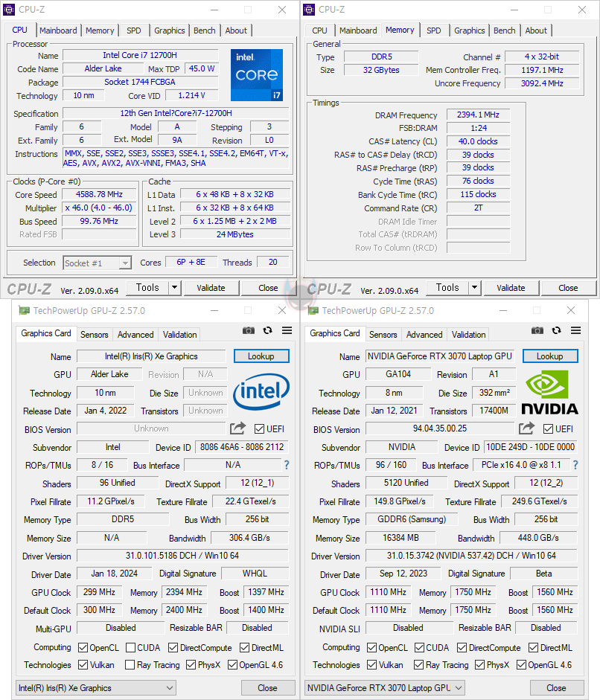600x700 pixels.
Task: Toggle PhysX checkbox in NVIDIA GPU-Z
Action: (x=480, y=665)
